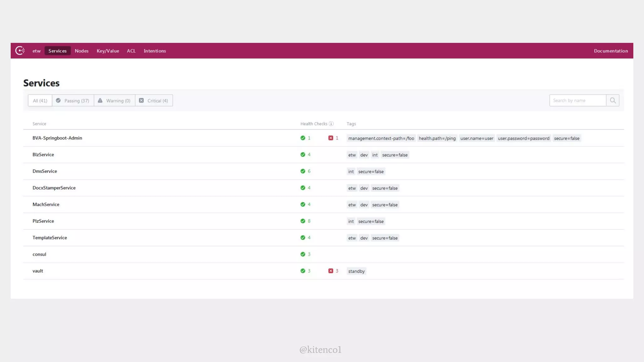Filter services by Passing (37)
The image size is (644, 362).
pyautogui.click(x=73, y=101)
